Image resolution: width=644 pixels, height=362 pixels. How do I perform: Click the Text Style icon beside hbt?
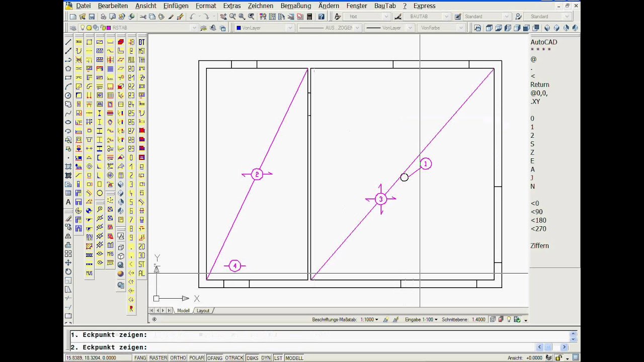(338, 17)
